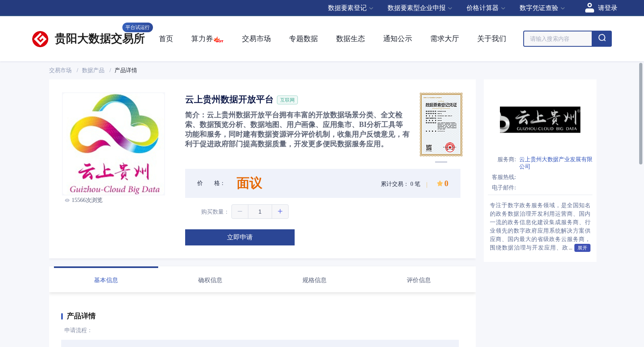Open 数据生态 navigation item

tap(351, 39)
